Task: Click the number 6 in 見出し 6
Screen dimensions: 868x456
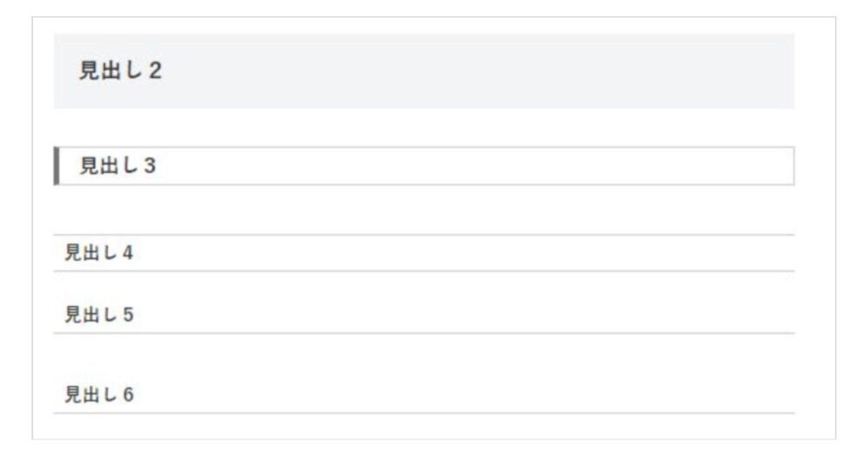Action: (x=128, y=395)
